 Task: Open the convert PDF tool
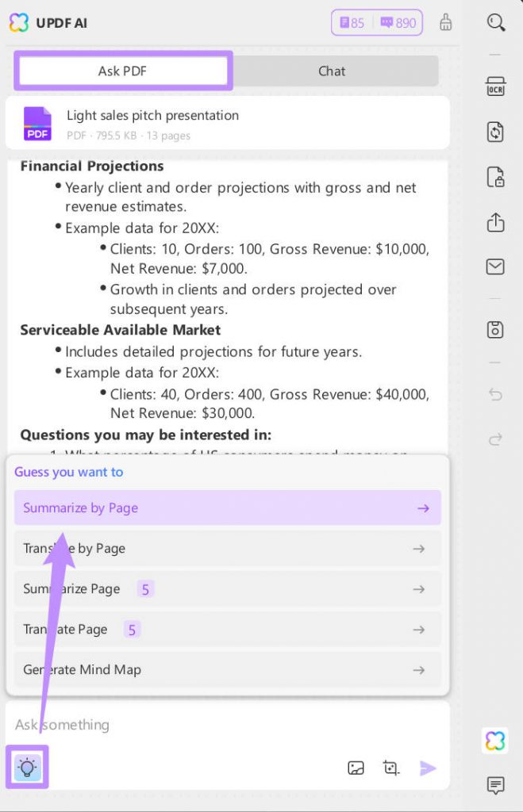tap(495, 132)
